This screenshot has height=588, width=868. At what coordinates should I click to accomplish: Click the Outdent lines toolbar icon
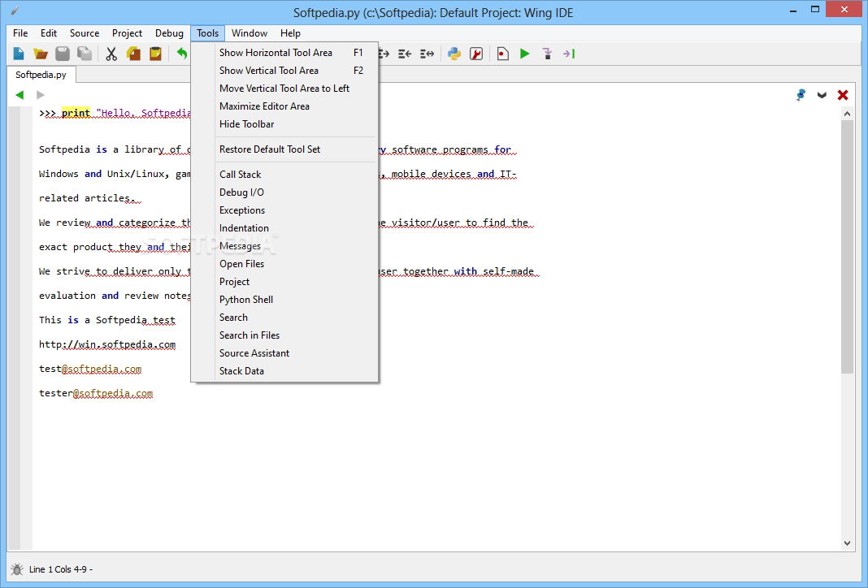[405, 54]
